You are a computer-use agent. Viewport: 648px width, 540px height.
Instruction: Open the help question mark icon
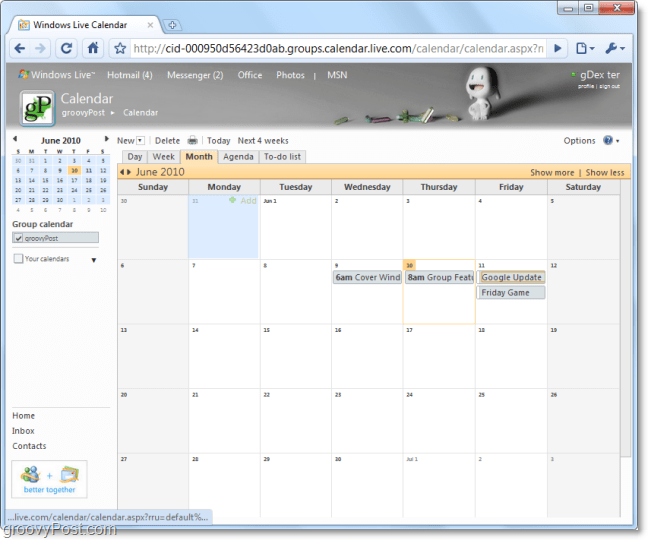(x=608, y=140)
